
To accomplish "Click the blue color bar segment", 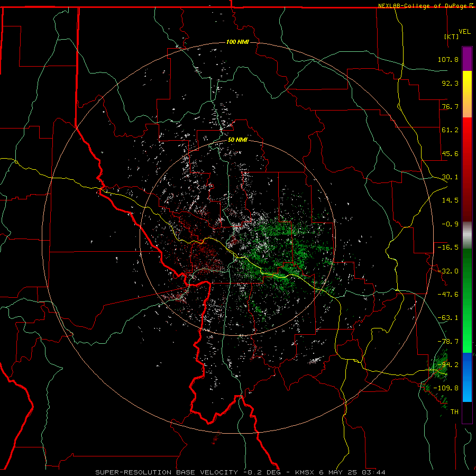I will tap(467, 377).
